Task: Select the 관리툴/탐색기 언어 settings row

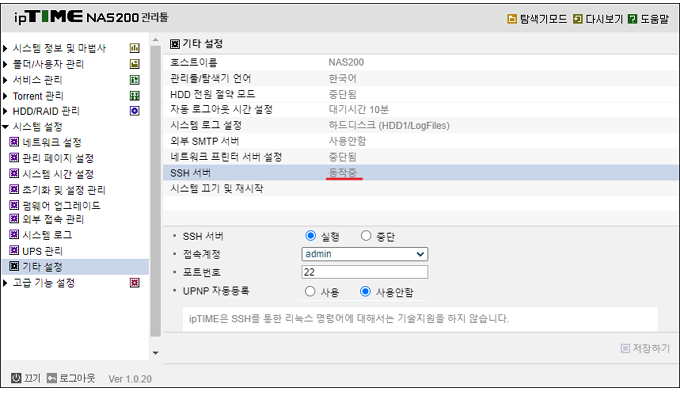Action: point(421,78)
